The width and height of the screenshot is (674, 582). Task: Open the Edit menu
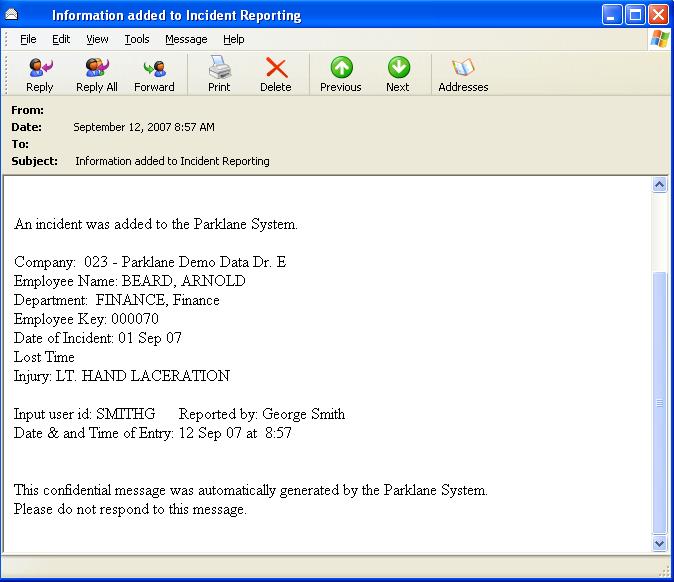(61, 39)
